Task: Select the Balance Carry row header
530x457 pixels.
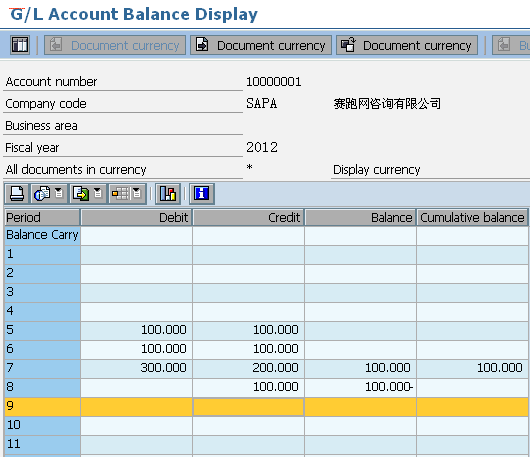Action: tap(43, 235)
